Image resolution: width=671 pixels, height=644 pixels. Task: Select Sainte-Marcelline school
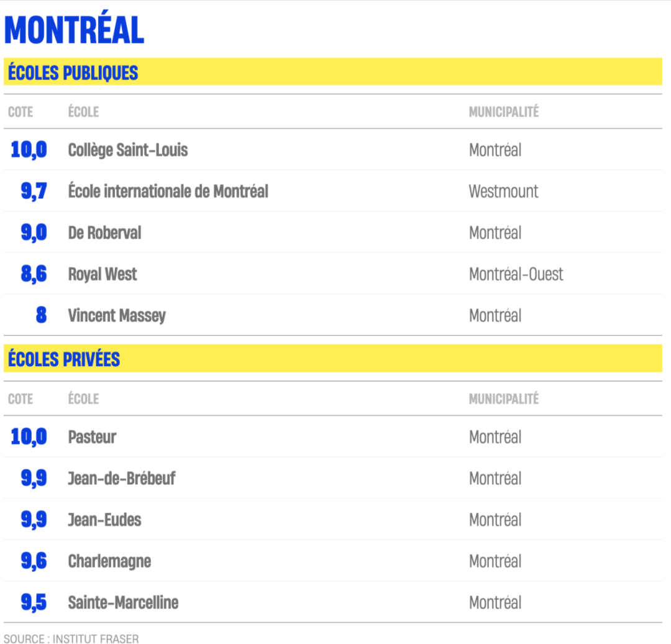[123, 602]
